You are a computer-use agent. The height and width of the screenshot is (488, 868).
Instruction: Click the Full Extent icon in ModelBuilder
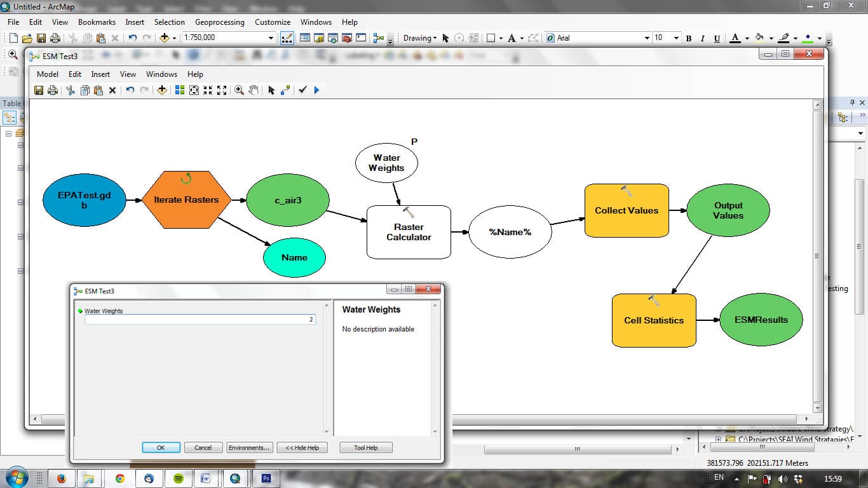pos(194,90)
